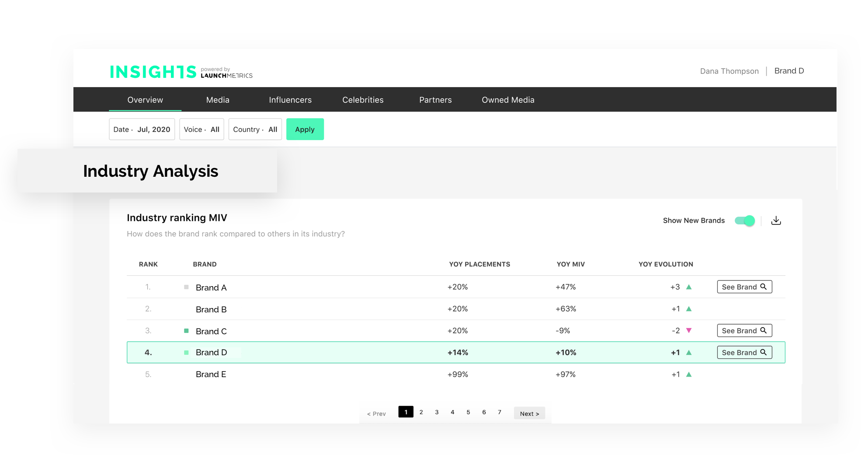Click Next to advance pages
Viewport: 868px width, 476px height.
point(527,413)
